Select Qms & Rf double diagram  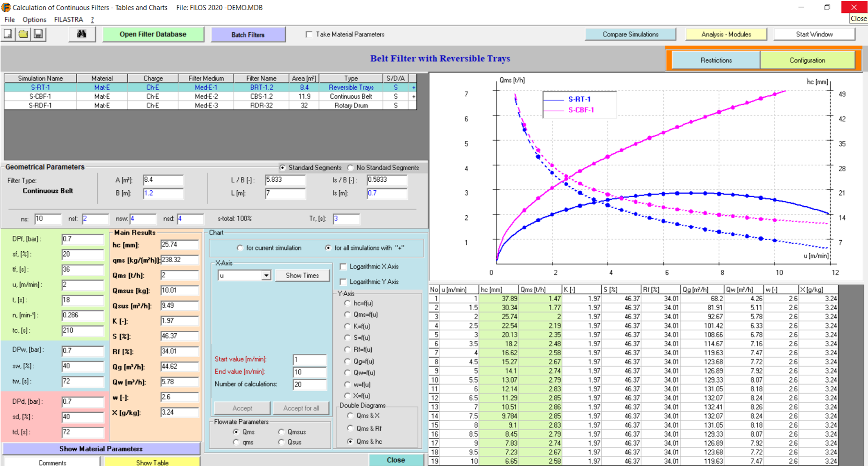[350, 428]
